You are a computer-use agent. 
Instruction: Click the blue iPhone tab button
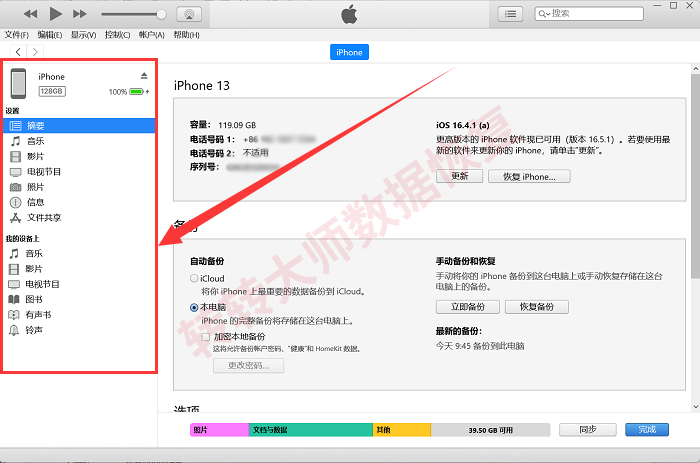pos(349,52)
